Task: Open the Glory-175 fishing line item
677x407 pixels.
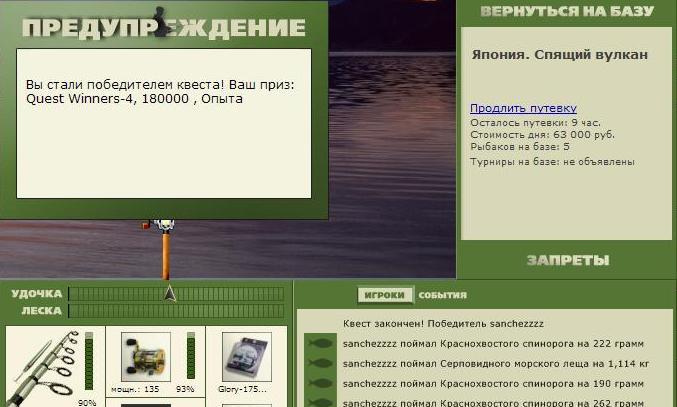Action: pyautogui.click(x=247, y=357)
